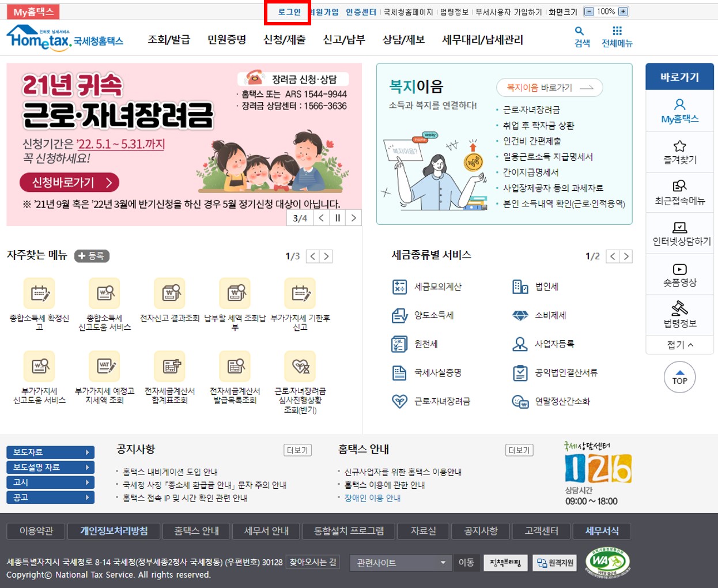Open 부가가치세 예정고지세액 조회 icon
The image size is (718, 588).
104,366
